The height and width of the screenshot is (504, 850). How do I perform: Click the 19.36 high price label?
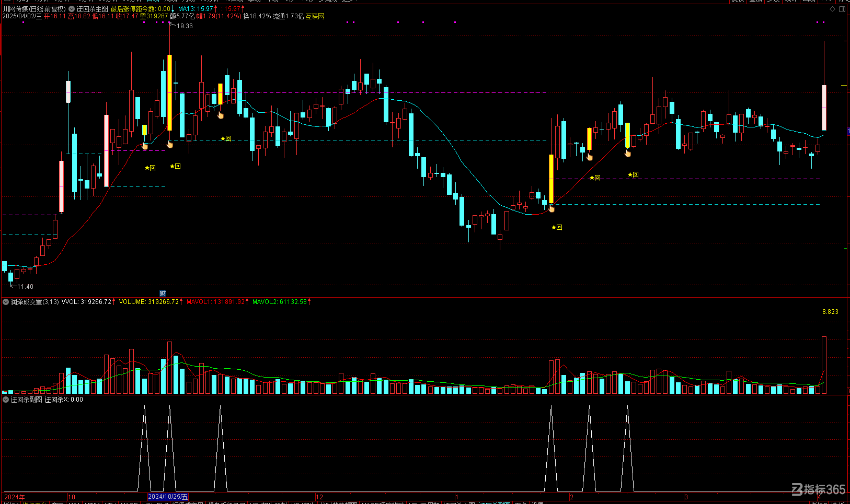[x=185, y=26]
